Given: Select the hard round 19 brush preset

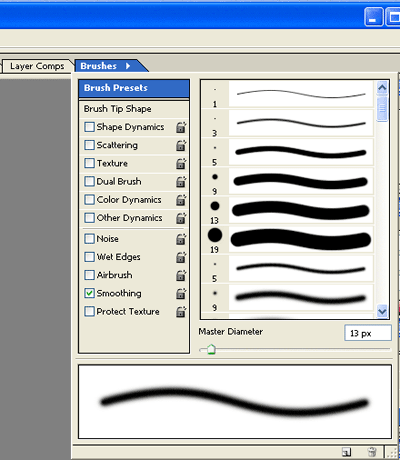Looking at the screenshot, I should click(287, 240).
